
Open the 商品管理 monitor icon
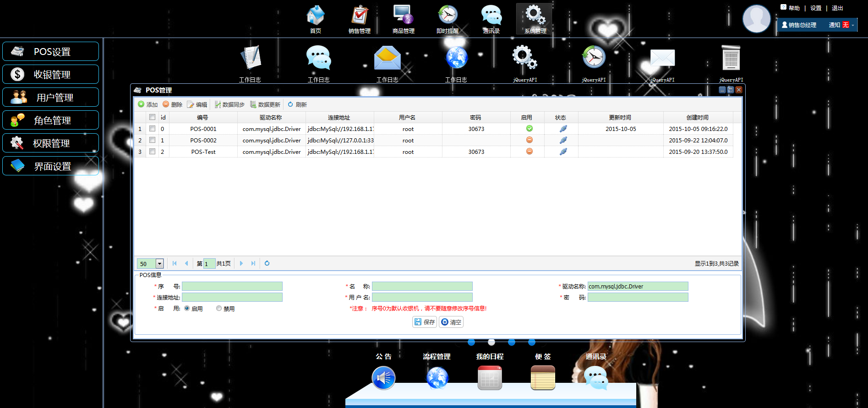point(403,15)
